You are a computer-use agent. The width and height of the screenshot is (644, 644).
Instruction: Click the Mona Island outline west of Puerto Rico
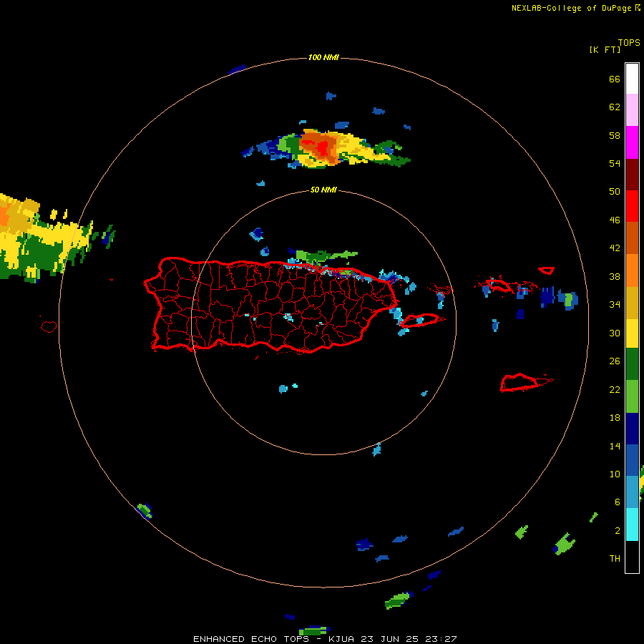tap(49, 326)
